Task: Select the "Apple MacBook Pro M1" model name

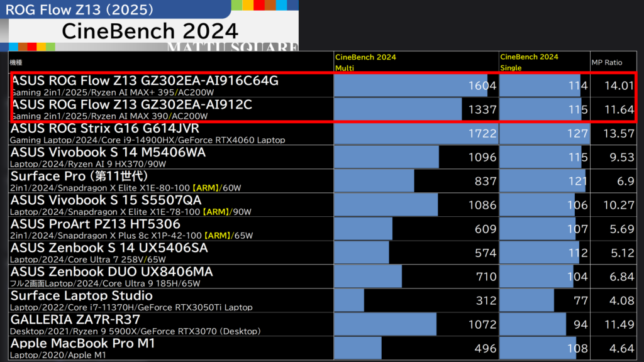Action: 82,343
